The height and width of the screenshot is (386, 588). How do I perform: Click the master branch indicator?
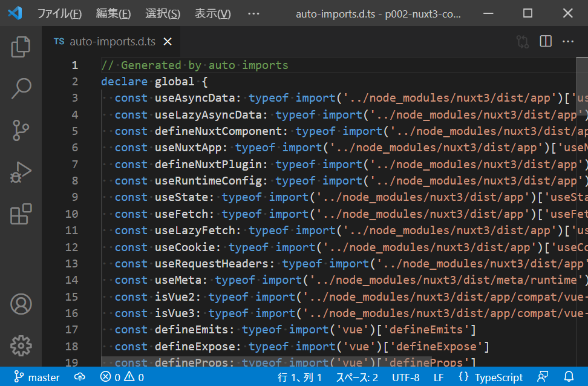click(37, 377)
